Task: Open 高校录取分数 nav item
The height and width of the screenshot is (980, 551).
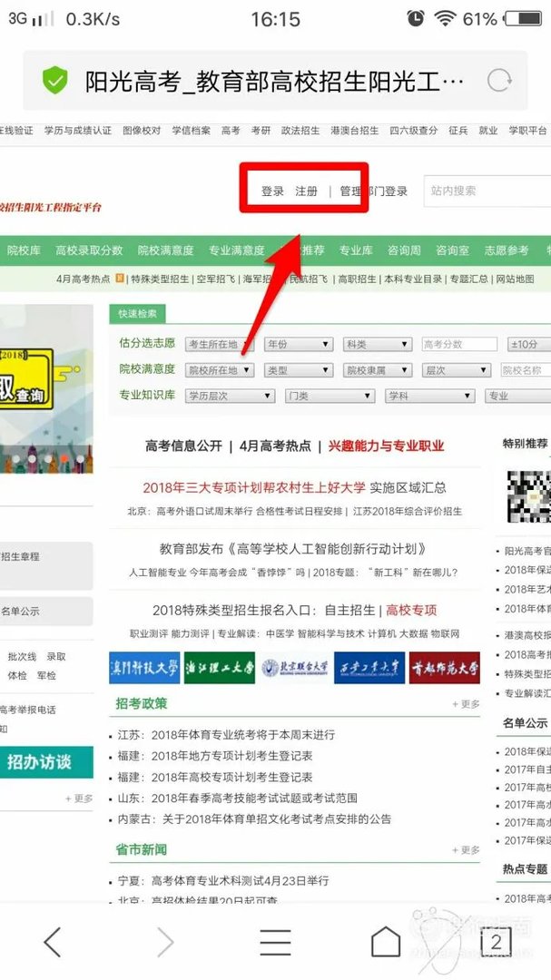Action: point(89,250)
